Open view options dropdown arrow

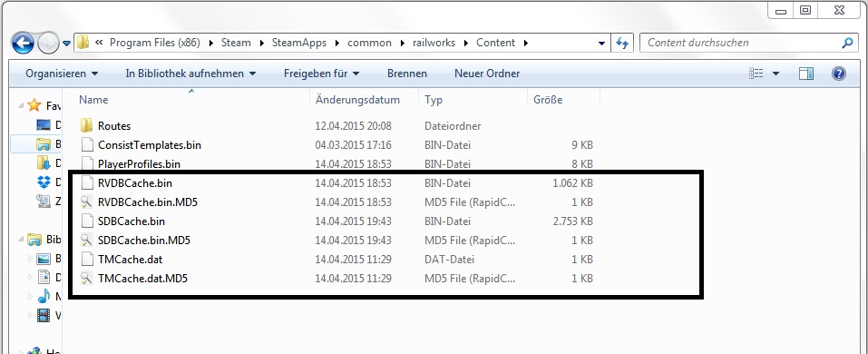point(775,74)
